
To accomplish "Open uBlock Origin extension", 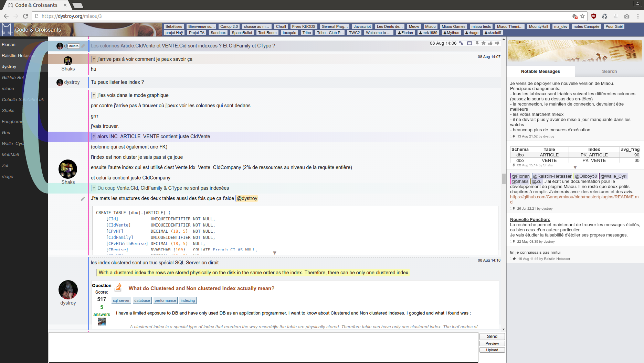I will point(594,16).
